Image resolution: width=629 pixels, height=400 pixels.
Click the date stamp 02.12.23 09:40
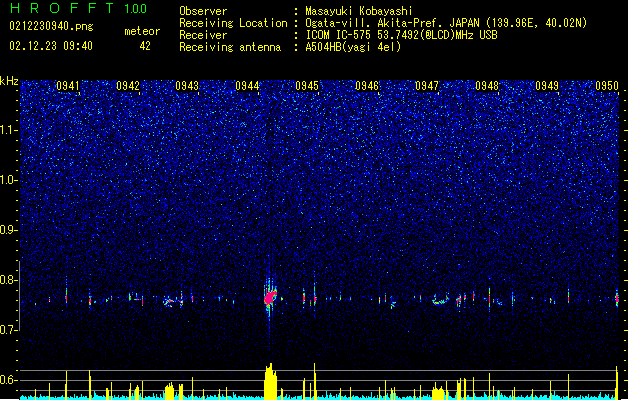point(51,46)
